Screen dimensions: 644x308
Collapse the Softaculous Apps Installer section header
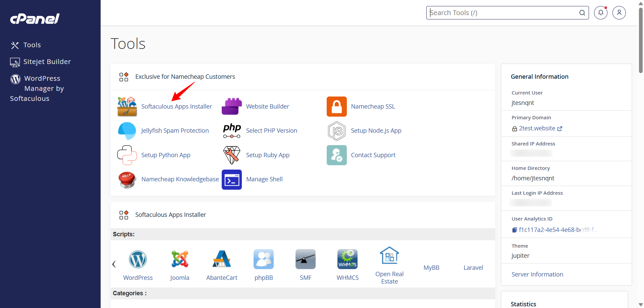pos(303,215)
